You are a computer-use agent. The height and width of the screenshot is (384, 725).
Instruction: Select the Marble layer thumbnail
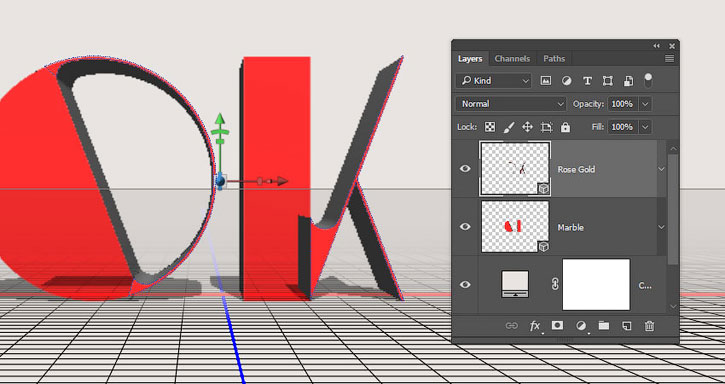[515, 227]
